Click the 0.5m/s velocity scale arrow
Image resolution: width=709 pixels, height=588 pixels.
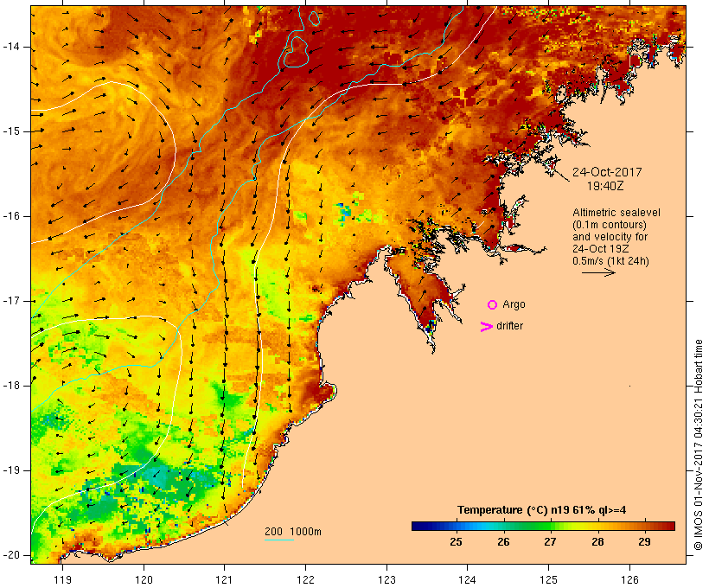point(598,272)
